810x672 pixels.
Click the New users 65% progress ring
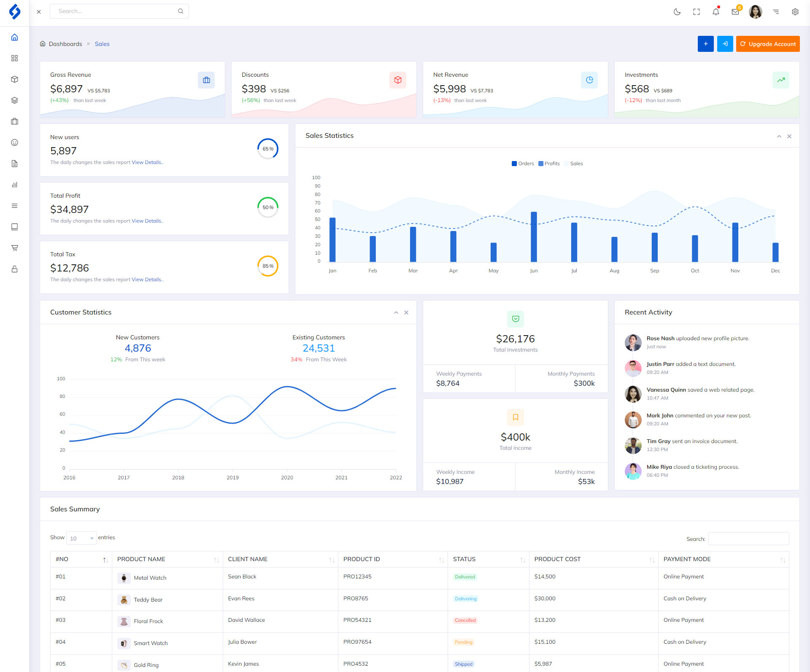[268, 149]
